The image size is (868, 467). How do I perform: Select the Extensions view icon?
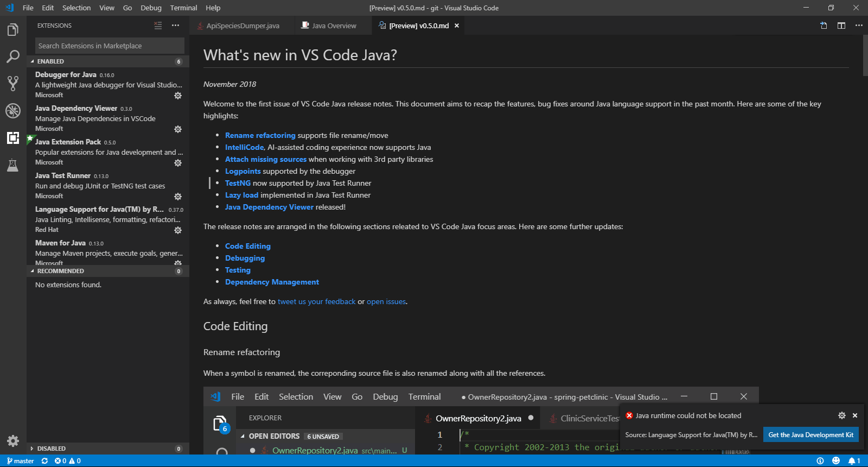(x=13, y=138)
